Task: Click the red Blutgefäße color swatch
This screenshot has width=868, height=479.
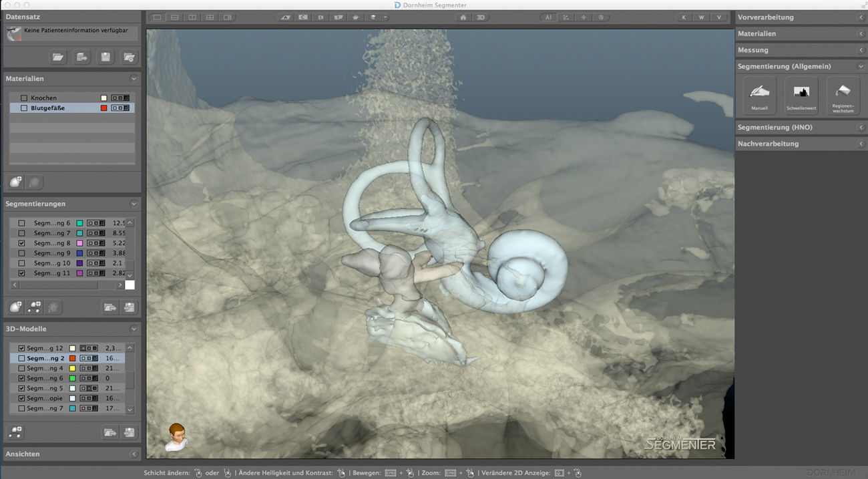Action: 103,108
